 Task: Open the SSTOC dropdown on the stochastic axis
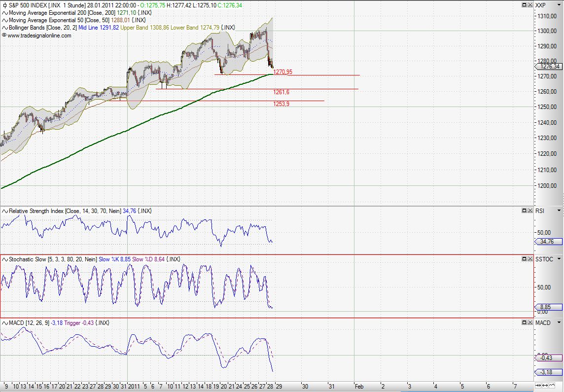559,258
